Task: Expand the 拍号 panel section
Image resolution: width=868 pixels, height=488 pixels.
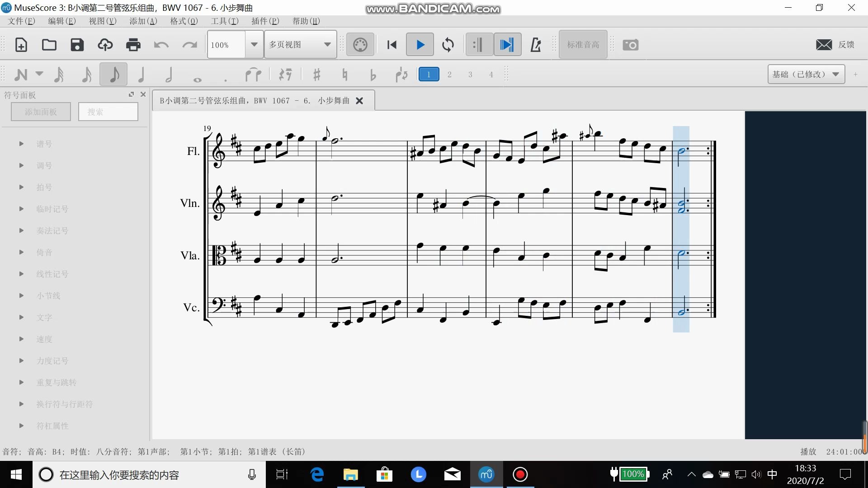Action: tap(21, 187)
